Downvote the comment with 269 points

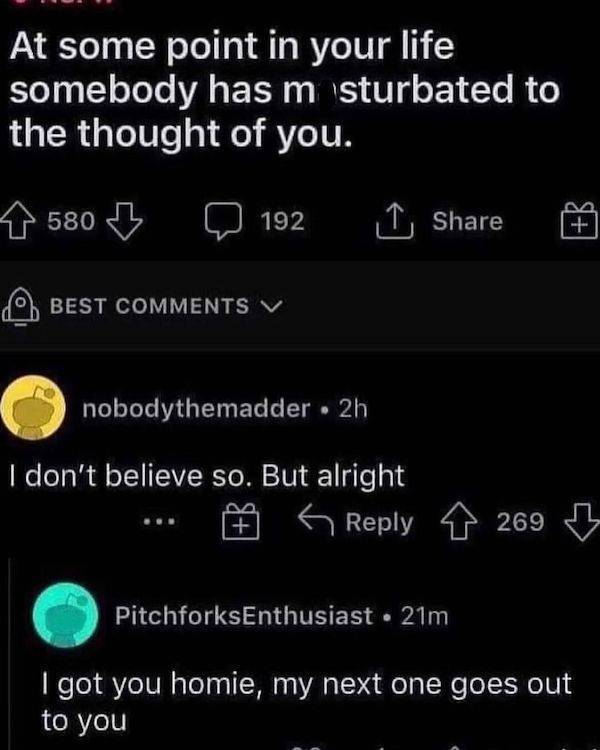pos(583,521)
